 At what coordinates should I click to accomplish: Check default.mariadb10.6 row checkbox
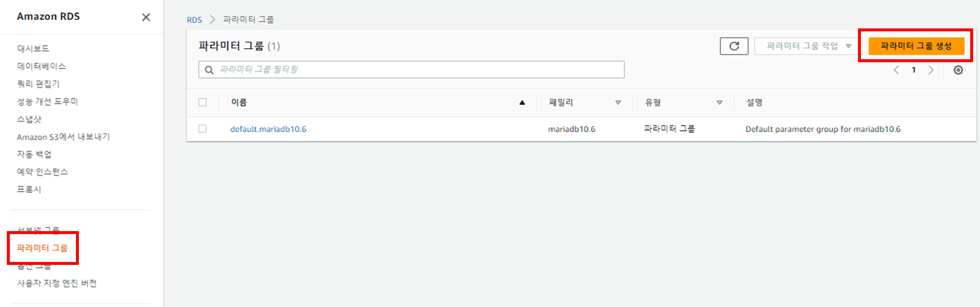pos(202,129)
